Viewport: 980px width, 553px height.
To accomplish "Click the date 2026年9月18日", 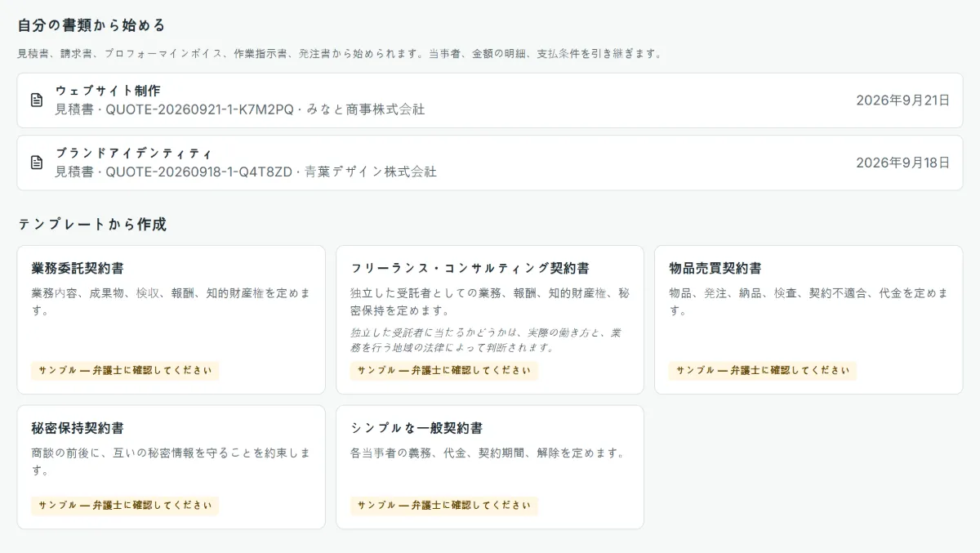I will (x=902, y=163).
